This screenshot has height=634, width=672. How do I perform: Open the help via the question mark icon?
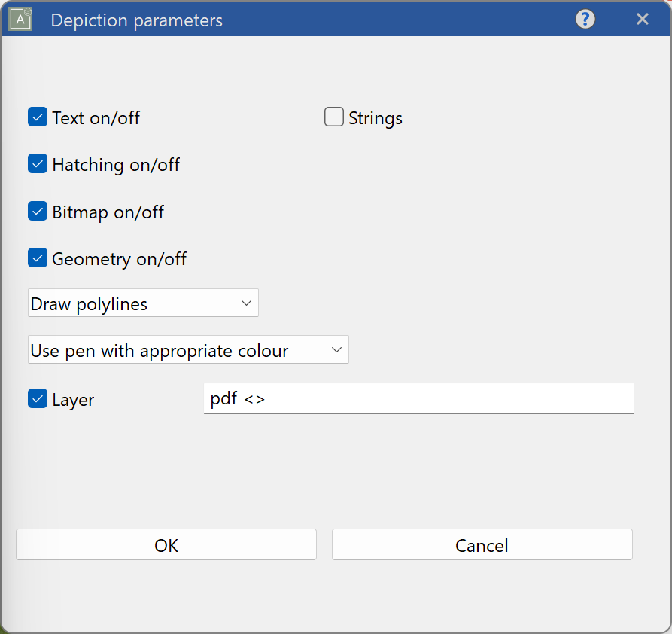[x=585, y=19]
